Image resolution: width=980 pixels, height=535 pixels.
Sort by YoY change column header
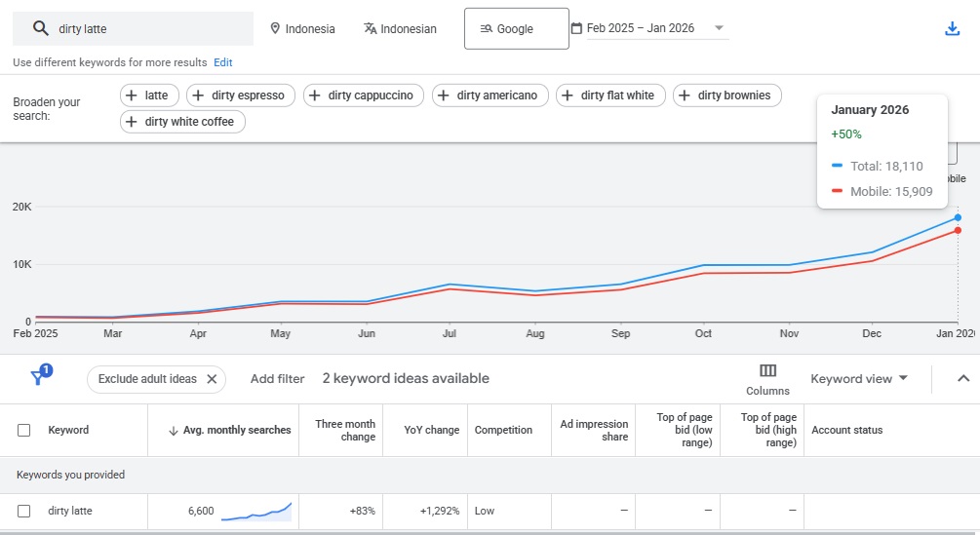[x=431, y=430]
